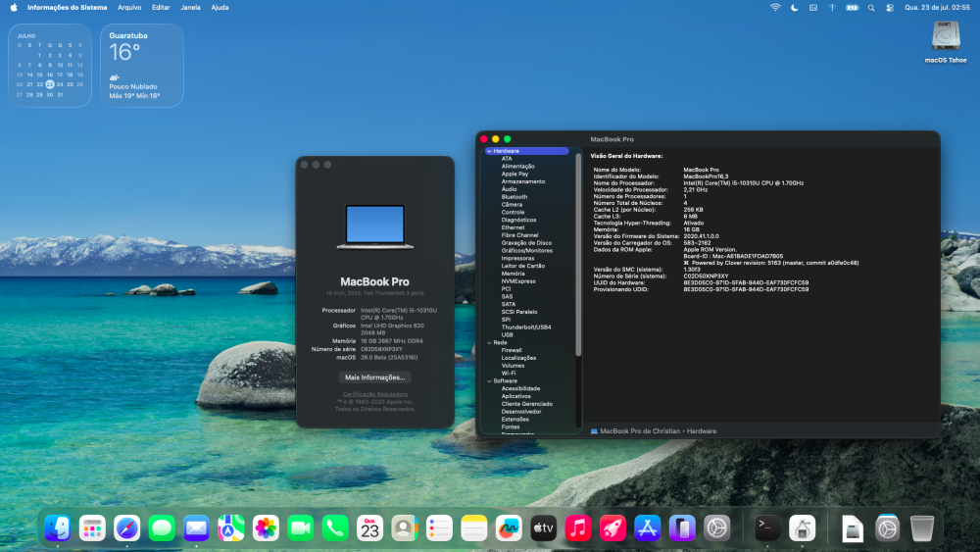Show battery status in menu bar
The image size is (980, 552).
click(x=852, y=8)
